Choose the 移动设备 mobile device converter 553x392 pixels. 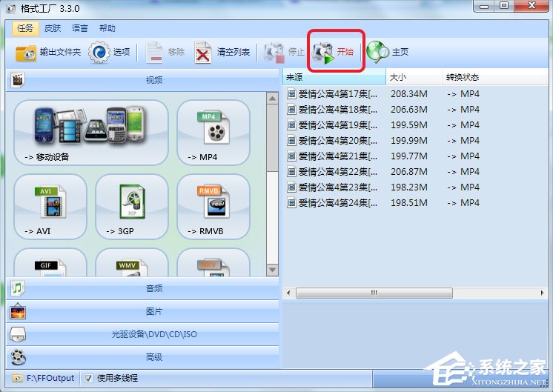pyautogui.click(x=90, y=132)
